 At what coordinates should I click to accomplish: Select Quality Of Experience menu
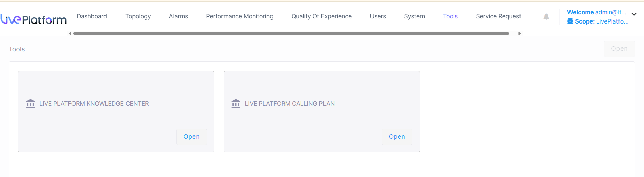[x=321, y=16]
